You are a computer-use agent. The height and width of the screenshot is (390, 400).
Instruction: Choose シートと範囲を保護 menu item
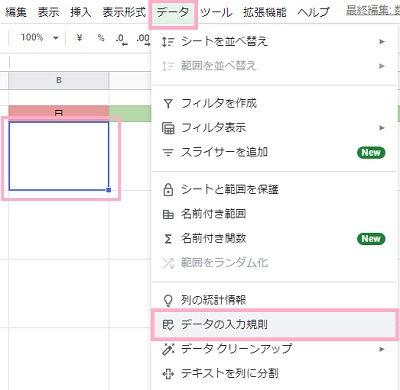pos(274,189)
